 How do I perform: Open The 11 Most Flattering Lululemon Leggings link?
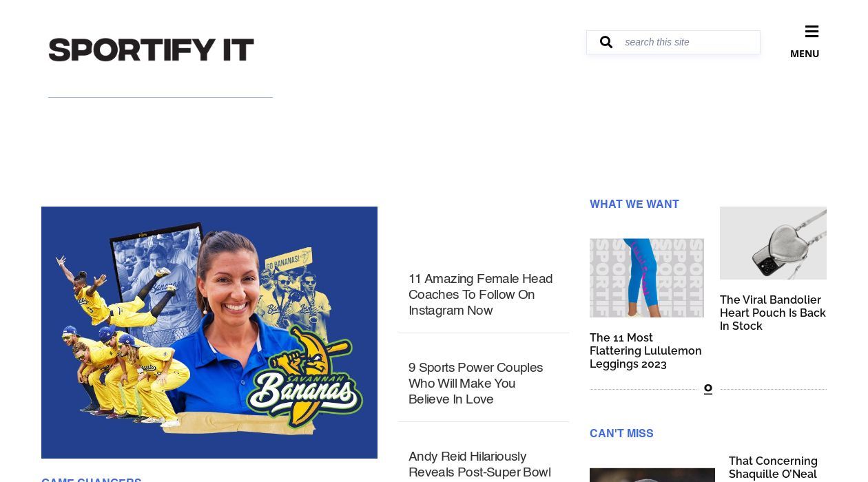pyautogui.click(x=645, y=350)
